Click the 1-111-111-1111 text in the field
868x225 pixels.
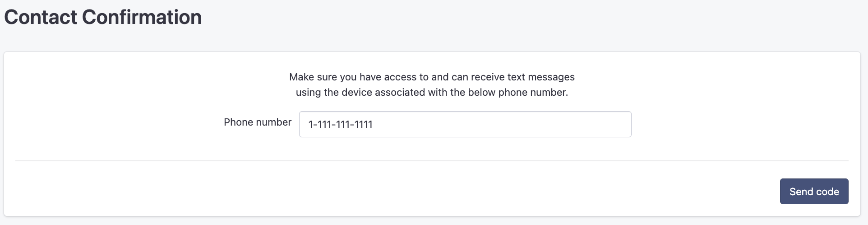[340, 124]
